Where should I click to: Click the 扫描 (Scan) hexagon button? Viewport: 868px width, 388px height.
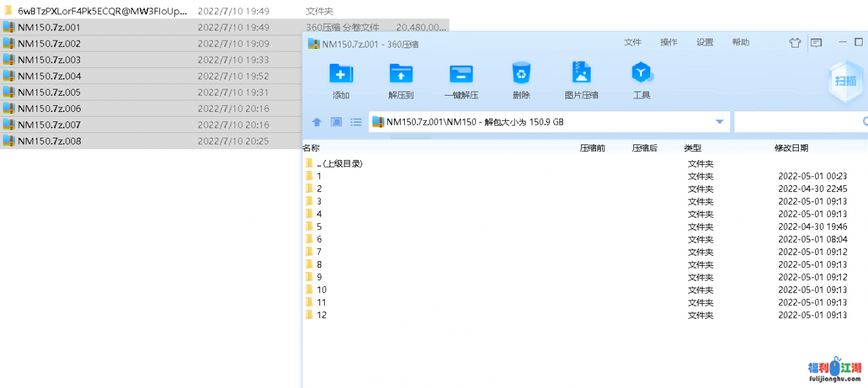(845, 81)
